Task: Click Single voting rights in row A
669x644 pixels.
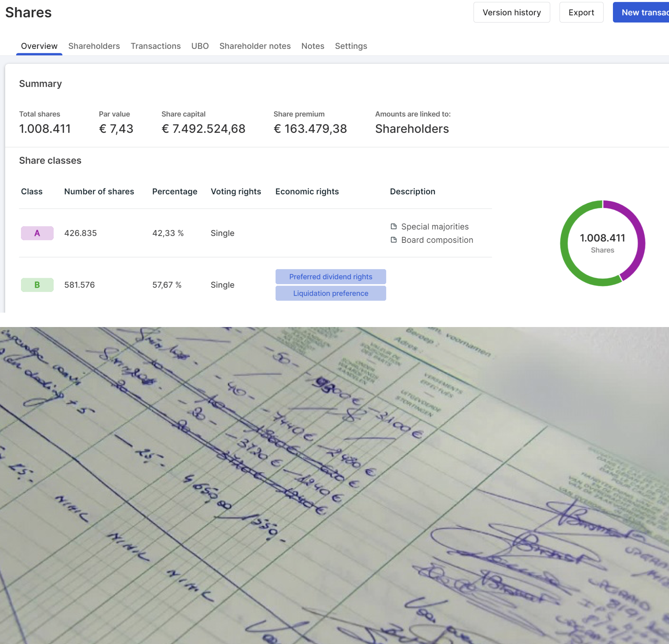Action: coord(223,233)
